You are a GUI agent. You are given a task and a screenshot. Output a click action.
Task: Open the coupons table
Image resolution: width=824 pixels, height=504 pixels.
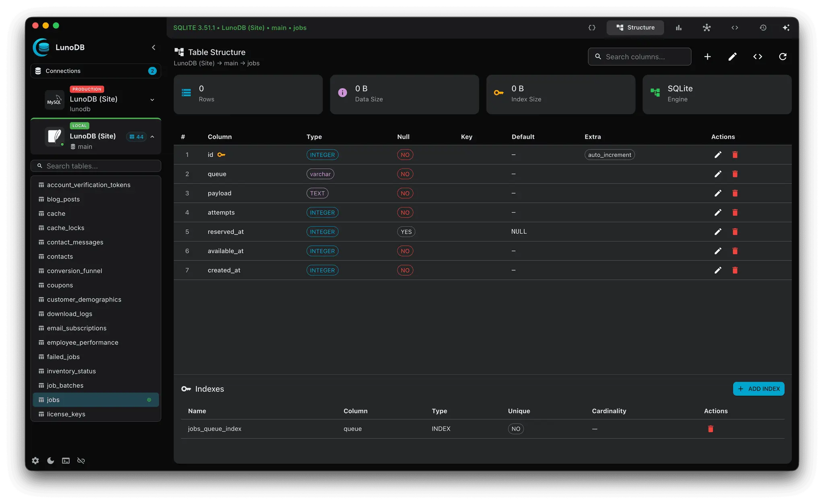point(96,285)
